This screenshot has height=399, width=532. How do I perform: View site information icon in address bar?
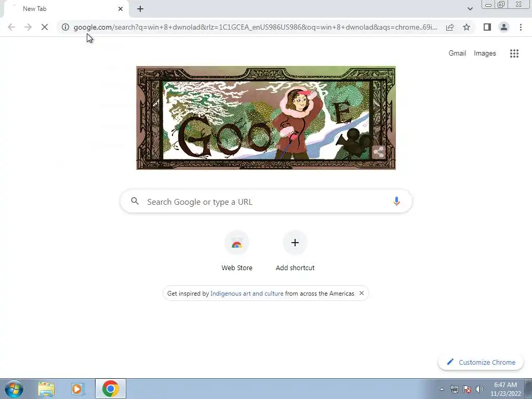coord(65,27)
